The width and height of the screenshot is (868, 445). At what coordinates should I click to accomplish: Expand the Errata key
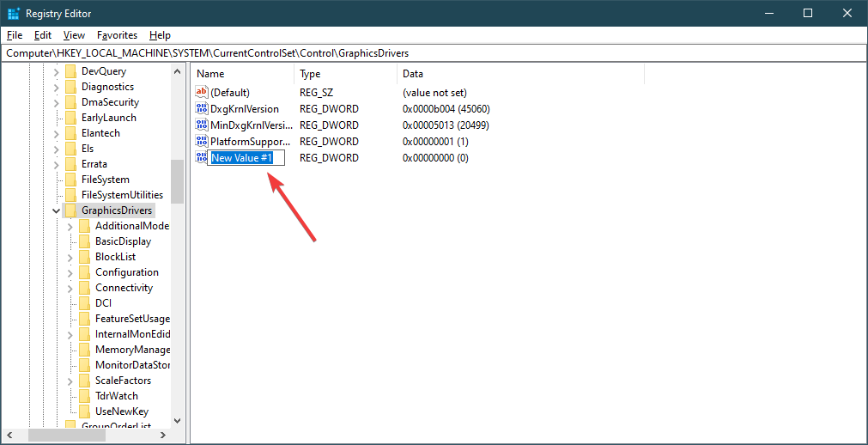57,165
